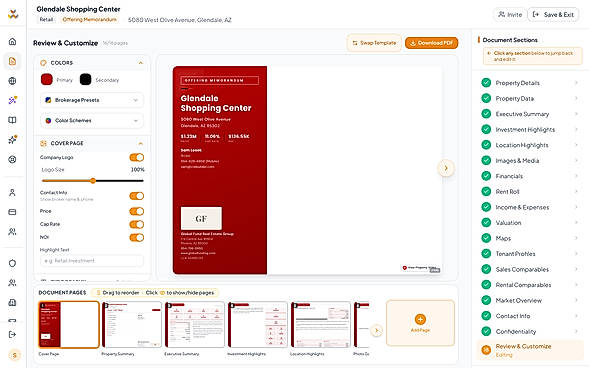Jump to Tenant Profiles section

530,253
